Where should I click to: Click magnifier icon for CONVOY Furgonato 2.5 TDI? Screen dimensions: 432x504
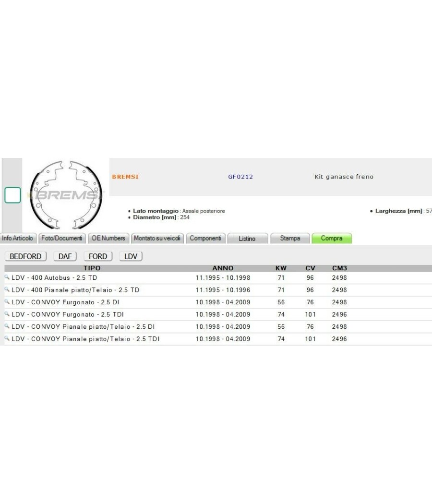[7, 314]
